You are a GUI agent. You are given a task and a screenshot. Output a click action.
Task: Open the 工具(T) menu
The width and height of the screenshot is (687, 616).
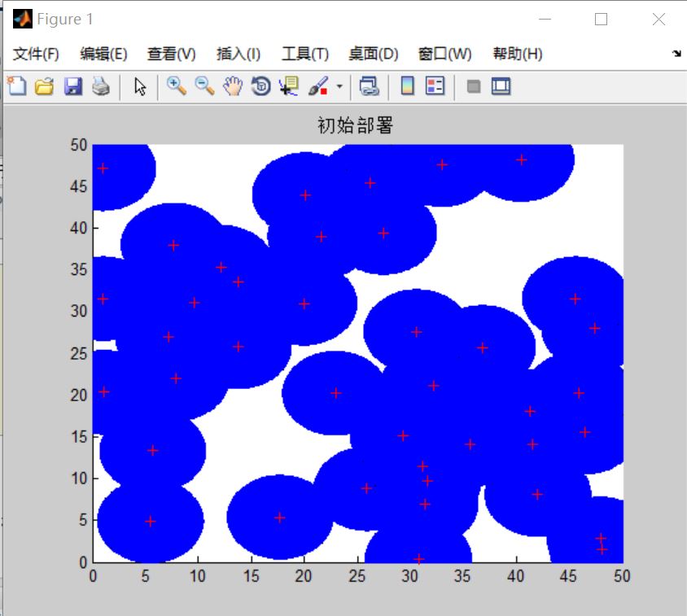305,54
